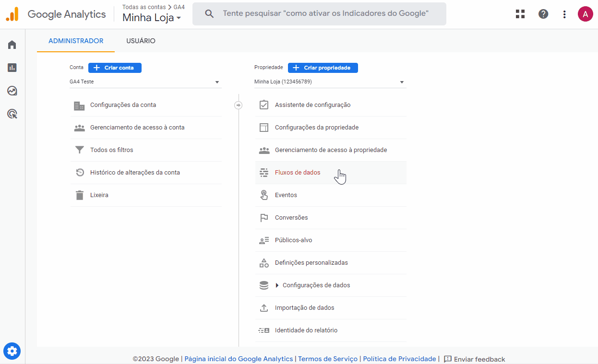Click the Configurações da conta building icon
This screenshot has height=364, width=598.
(x=79, y=106)
